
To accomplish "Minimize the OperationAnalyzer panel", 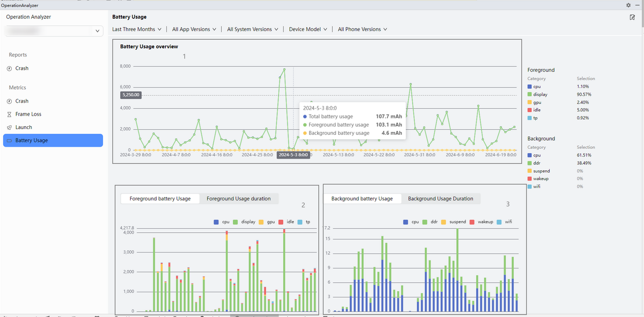I will coord(637,5).
